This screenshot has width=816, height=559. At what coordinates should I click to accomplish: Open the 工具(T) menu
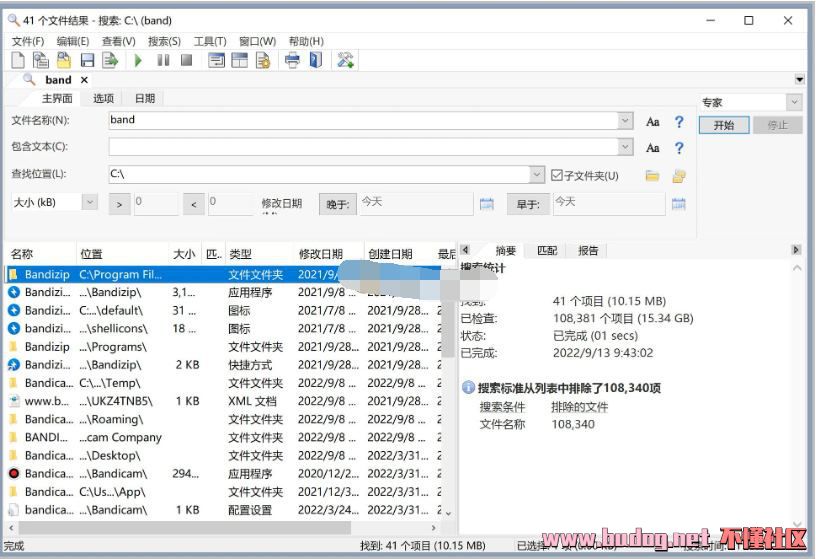tap(210, 41)
